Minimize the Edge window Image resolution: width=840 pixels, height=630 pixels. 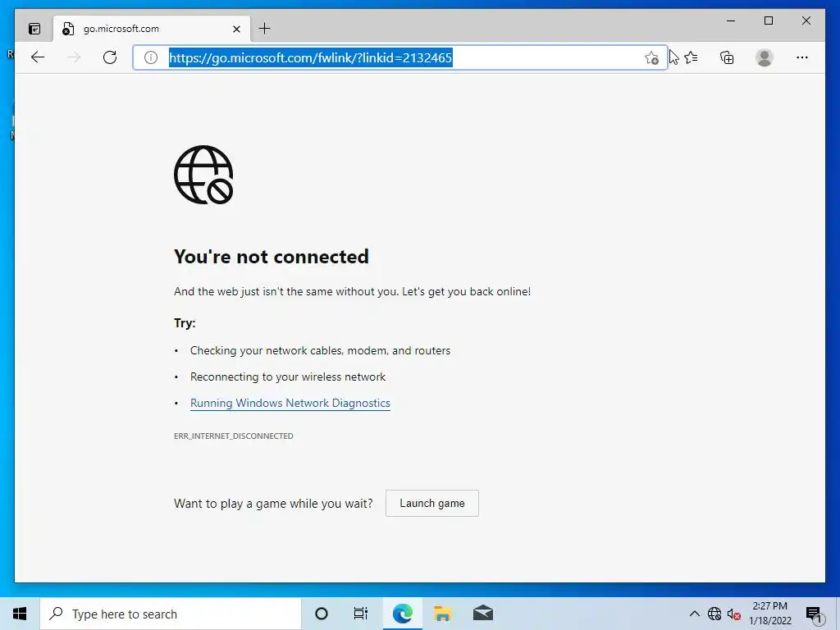731,21
